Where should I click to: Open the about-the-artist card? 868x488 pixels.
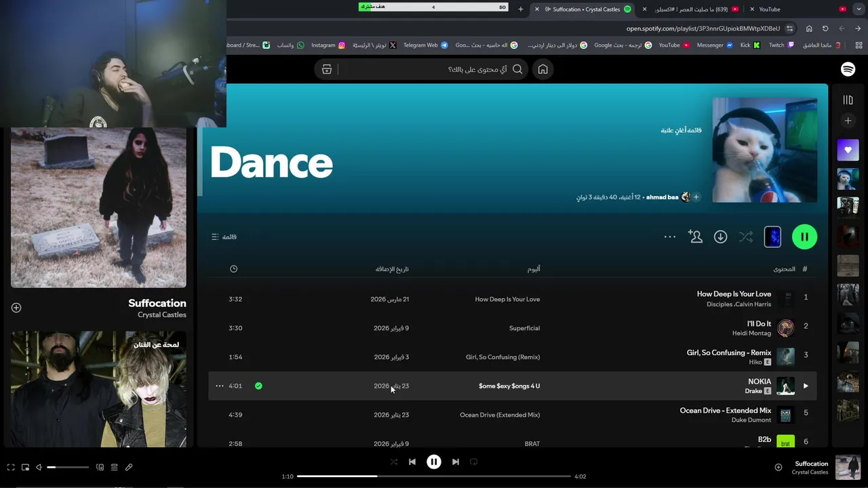click(x=98, y=388)
